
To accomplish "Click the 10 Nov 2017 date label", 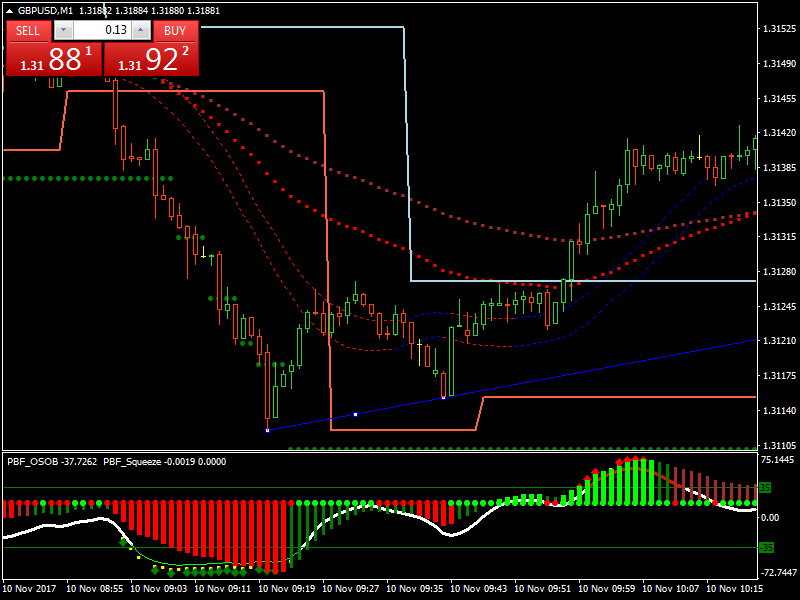I will pos(29,589).
